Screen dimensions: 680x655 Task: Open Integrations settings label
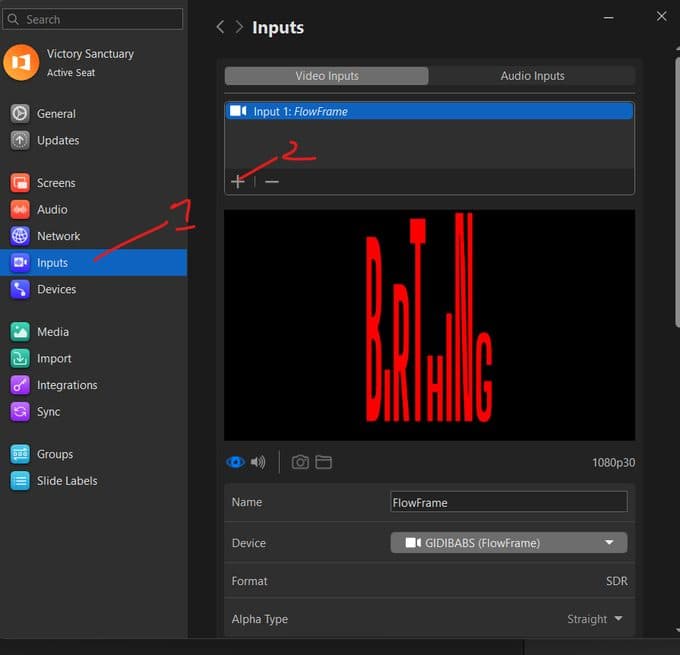(67, 385)
